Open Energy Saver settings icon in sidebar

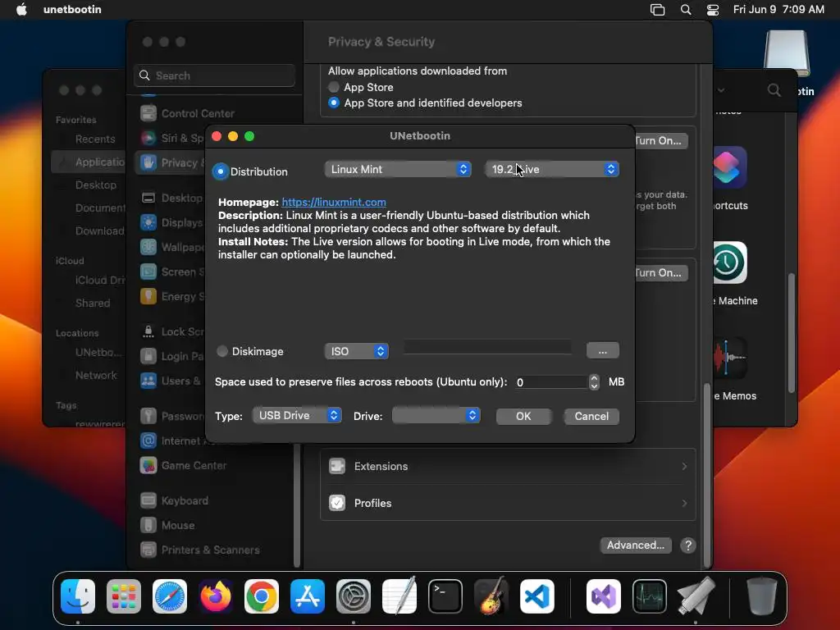point(148,296)
